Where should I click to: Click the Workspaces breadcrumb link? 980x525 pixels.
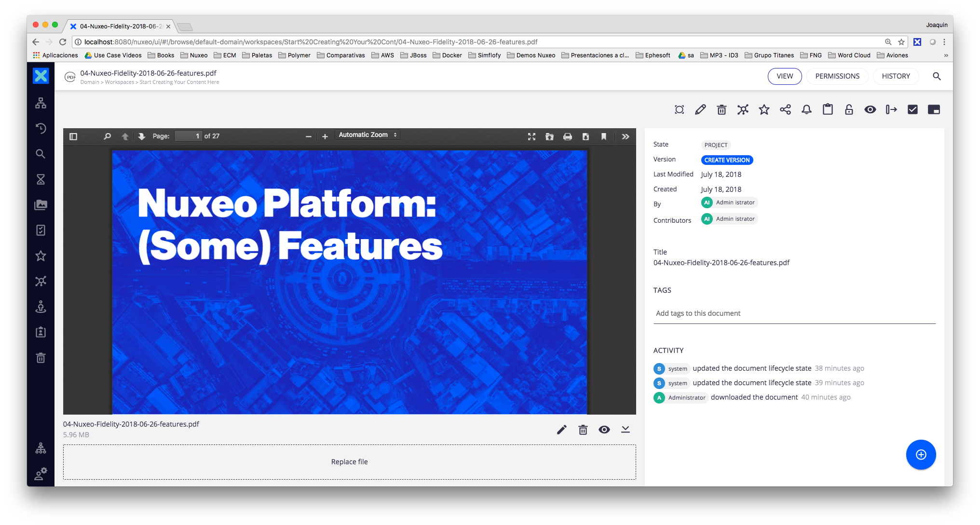120,82
